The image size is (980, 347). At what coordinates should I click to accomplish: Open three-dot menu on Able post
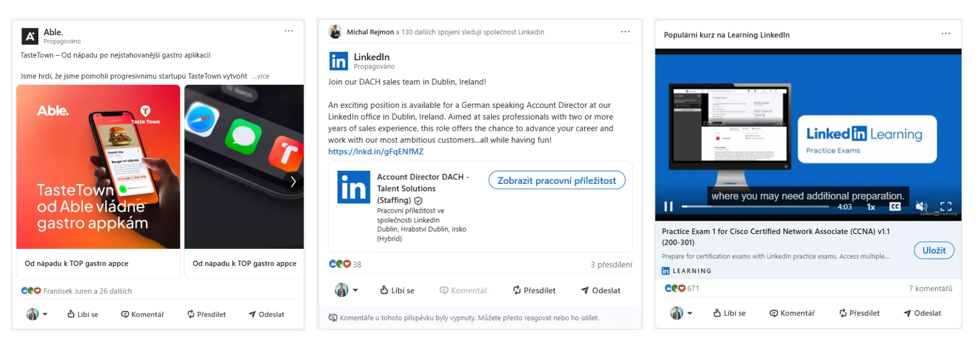pos(289,31)
